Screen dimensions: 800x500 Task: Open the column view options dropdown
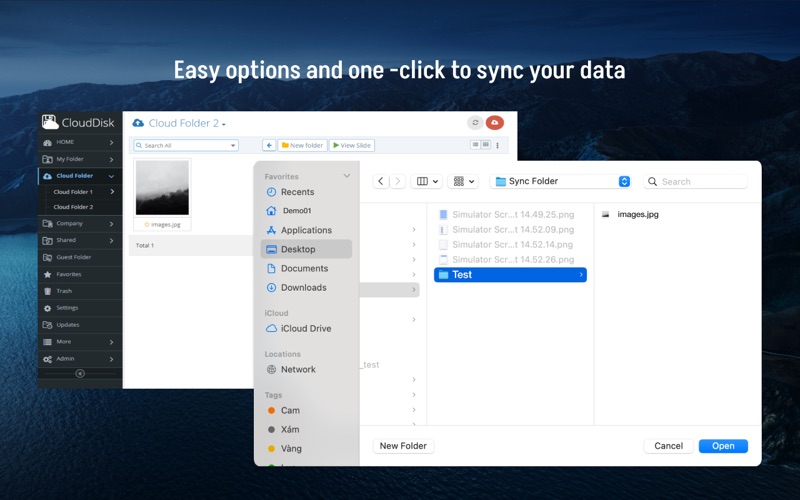click(427, 181)
